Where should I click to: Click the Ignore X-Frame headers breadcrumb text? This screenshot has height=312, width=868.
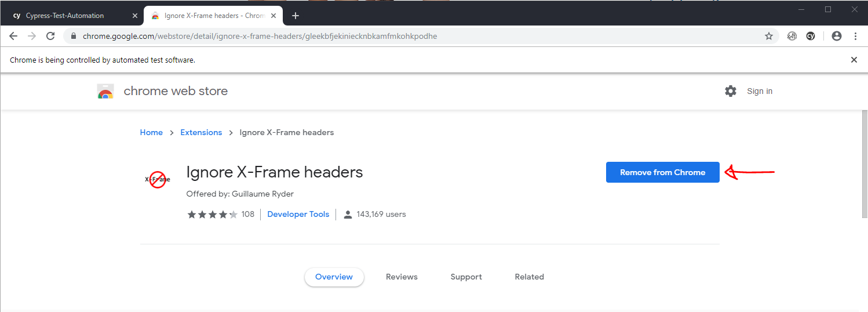(287, 132)
